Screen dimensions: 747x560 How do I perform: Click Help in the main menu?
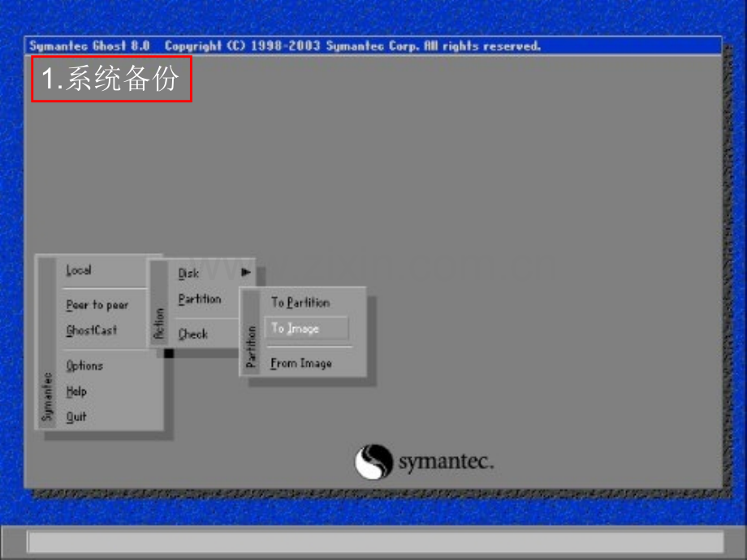pyautogui.click(x=76, y=391)
